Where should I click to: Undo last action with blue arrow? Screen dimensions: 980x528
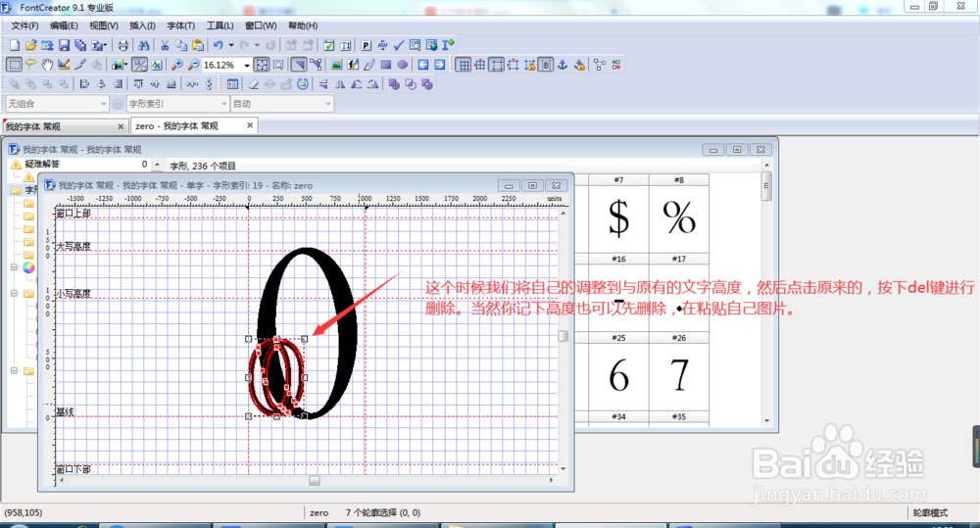[x=219, y=45]
